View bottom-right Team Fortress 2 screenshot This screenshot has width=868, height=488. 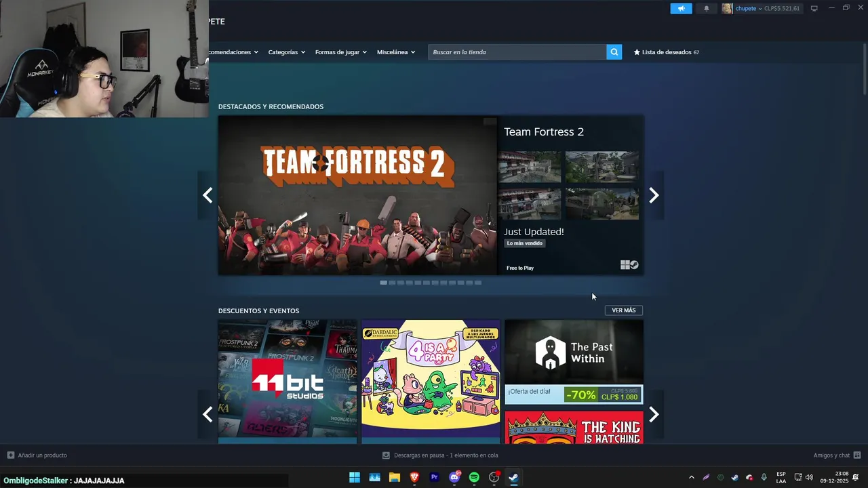(602, 204)
